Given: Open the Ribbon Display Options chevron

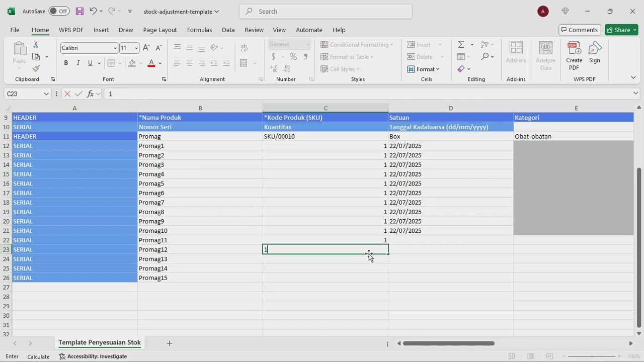Looking at the screenshot, I should (633, 77).
